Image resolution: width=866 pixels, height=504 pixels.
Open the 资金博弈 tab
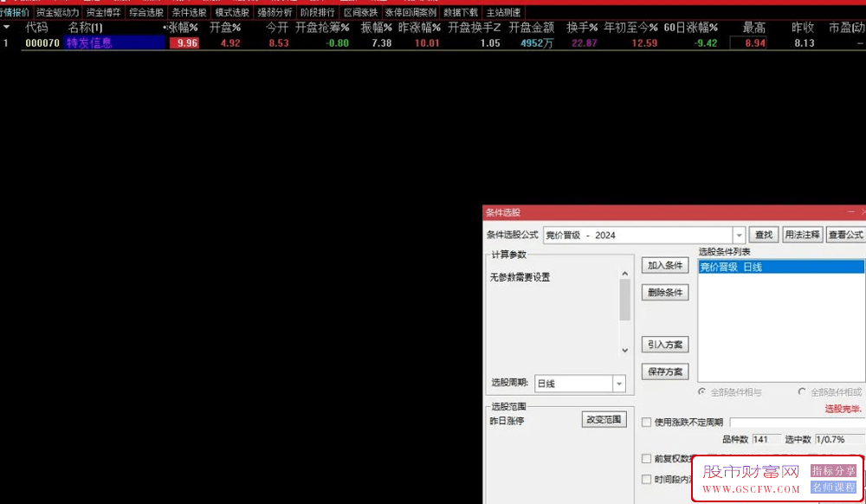(x=103, y=12)
